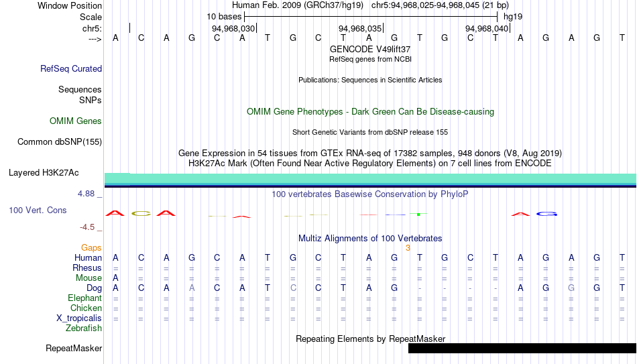The width and height of the screenshot is (637, 364).
Task: Click the chr5:94,968,025-94,968,045 position text
Action: click(x=440, y=5)
